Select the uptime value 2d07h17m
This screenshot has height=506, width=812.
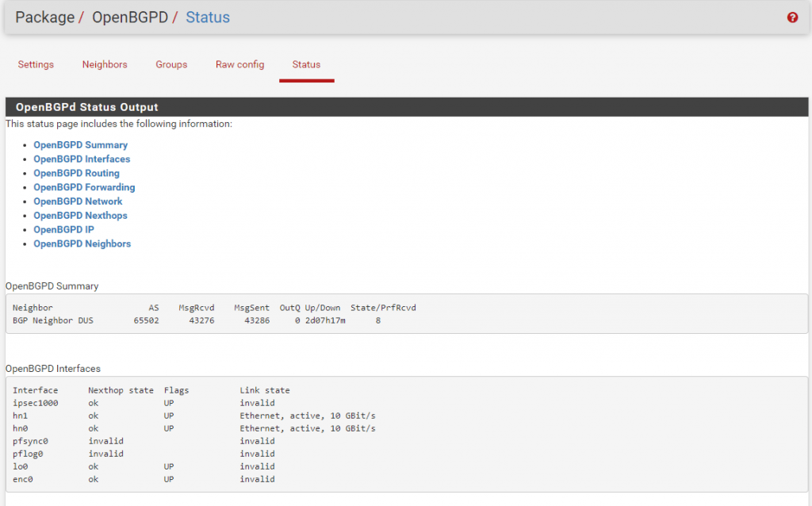pos(325,320)
